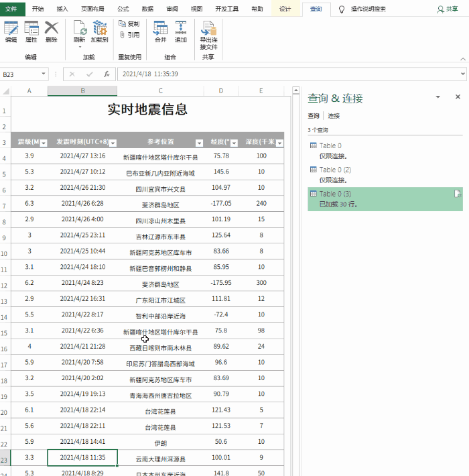The image size is (469, 476).
Task: Open the magnitude column filter dropdown
Action: (44, 143)
